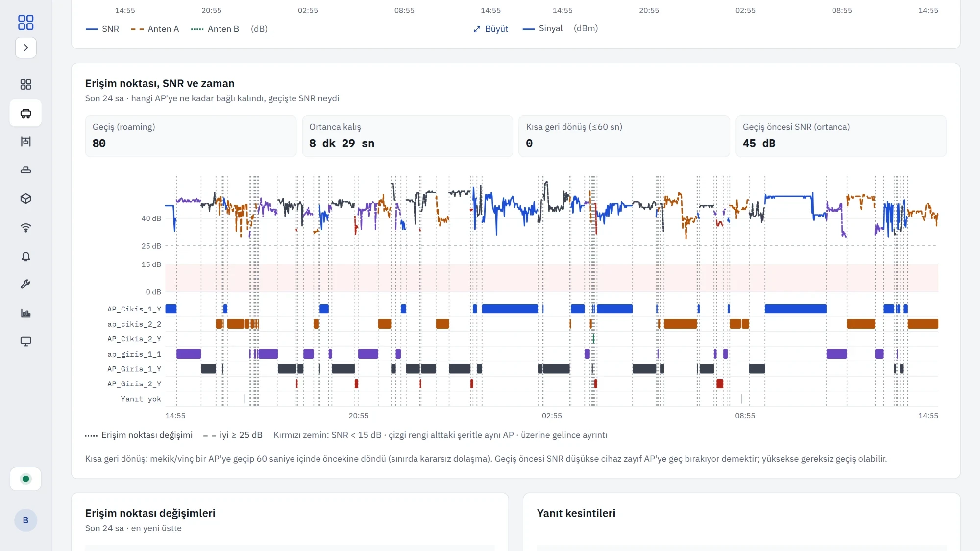The width and height of the screenshot is (980, 551).
Task: Click the app logo icon in the sidebar
Action: pyautogui.click(x=25, y=22)
